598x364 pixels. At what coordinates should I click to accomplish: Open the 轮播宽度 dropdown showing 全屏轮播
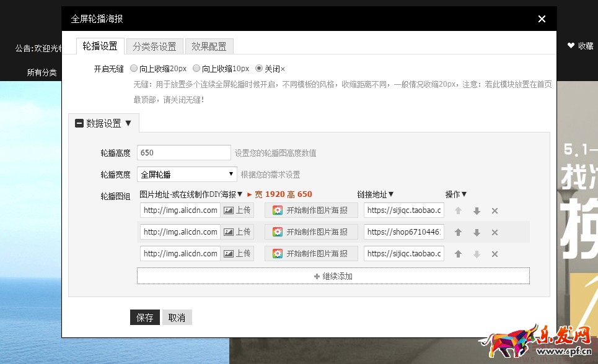[x=186, y=174]
